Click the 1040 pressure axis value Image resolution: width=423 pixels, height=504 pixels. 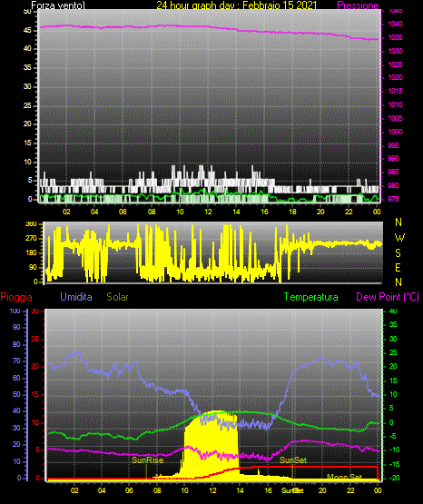396,24
